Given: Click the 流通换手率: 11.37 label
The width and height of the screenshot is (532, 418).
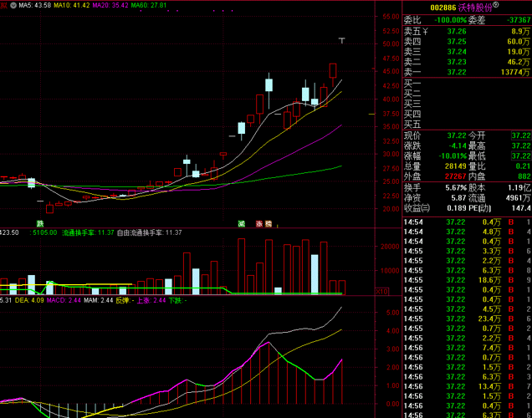Looking at the screenshot, I should pos(88,233).
